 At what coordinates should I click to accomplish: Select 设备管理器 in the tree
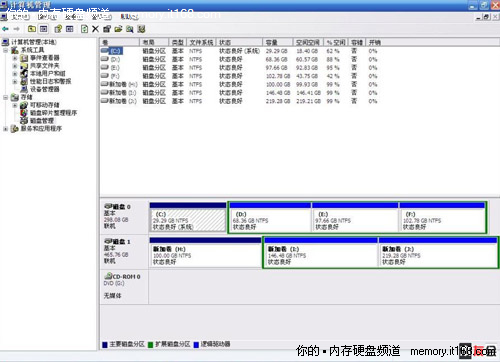tap(44, 89)
